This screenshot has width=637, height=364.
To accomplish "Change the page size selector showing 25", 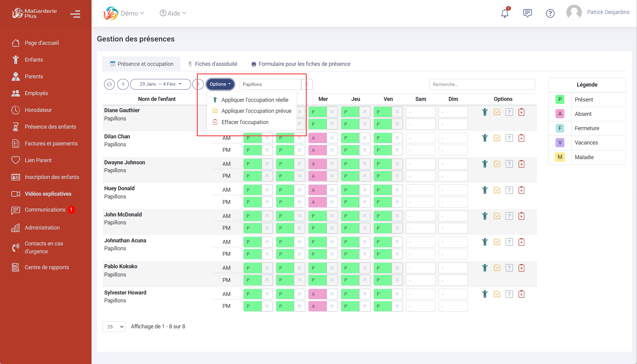I will (114, 327).
